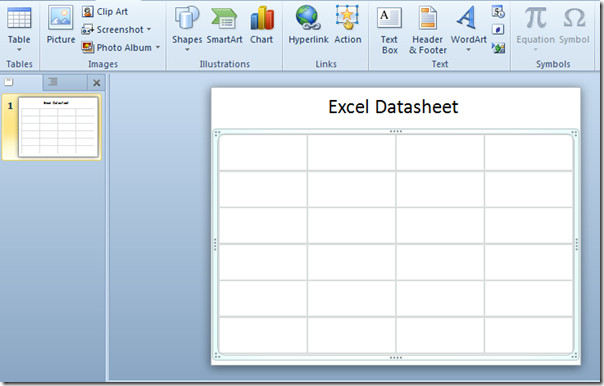The height and width of the screenshot is (386, 604).
Task: Click the Photo Album icon
Action: click(87, 47)
